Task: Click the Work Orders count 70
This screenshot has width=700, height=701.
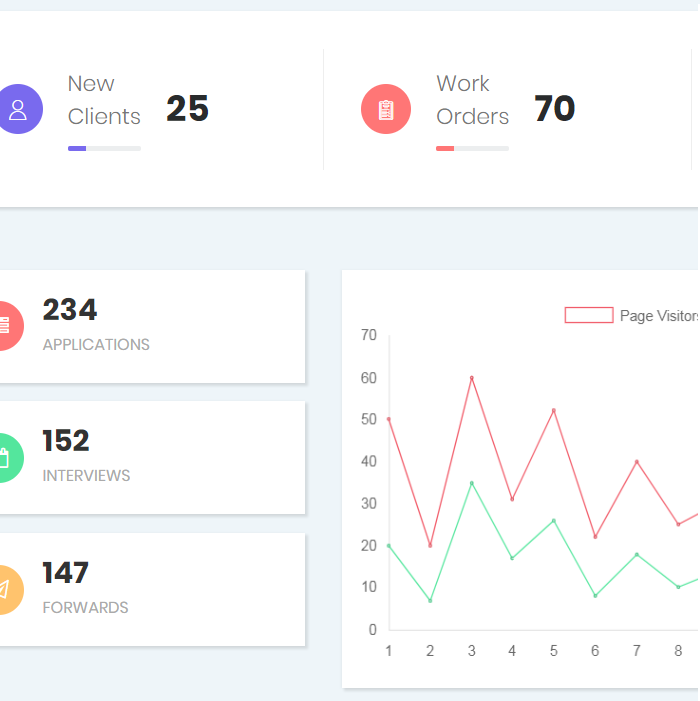Action: point(554,109)
